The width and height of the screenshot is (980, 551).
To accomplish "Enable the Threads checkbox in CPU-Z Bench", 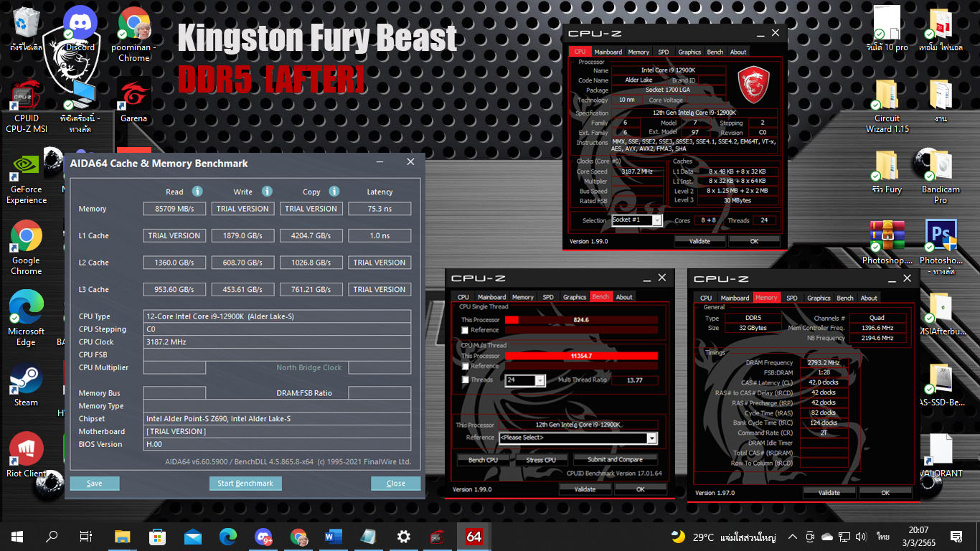I will pyautogui.click(x=466, y=380).
